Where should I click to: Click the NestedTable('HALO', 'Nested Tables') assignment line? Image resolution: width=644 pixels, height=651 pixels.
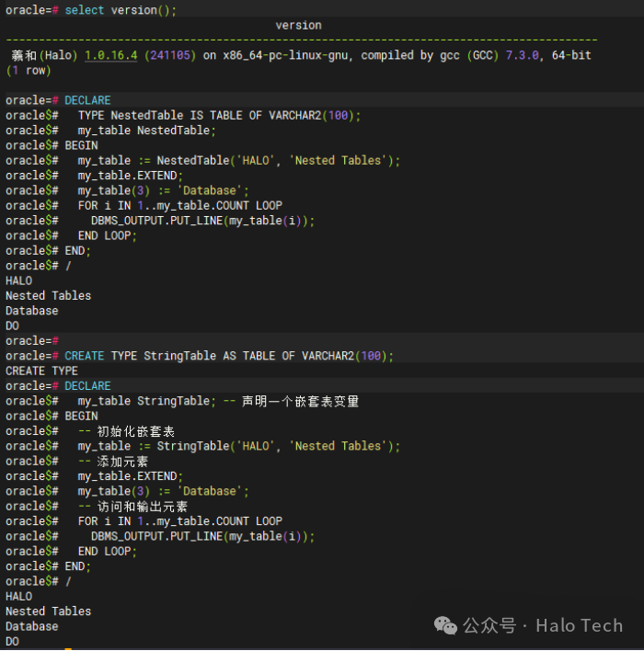[239, 161]
